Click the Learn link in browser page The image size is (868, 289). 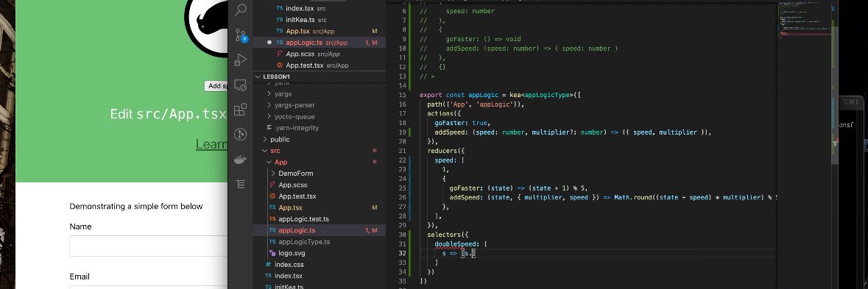coord(211,144)
